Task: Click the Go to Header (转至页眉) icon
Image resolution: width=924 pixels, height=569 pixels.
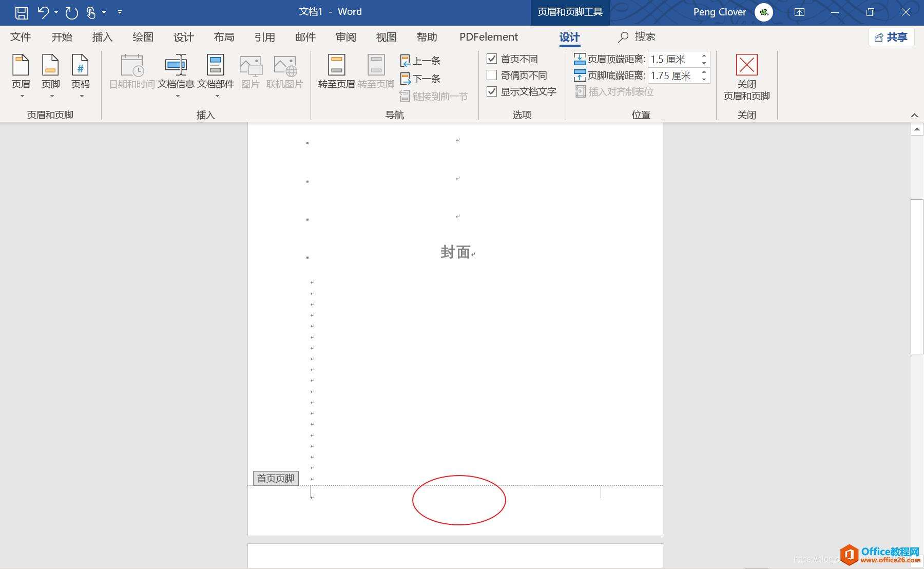Action: [x=336, y=72]
